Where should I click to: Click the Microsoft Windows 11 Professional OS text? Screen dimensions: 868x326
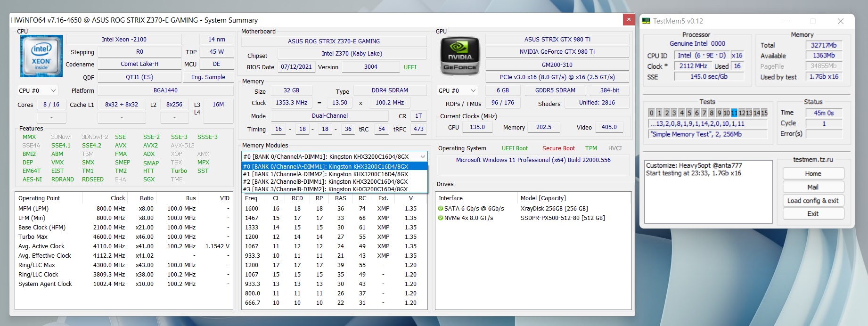point(533,160)
